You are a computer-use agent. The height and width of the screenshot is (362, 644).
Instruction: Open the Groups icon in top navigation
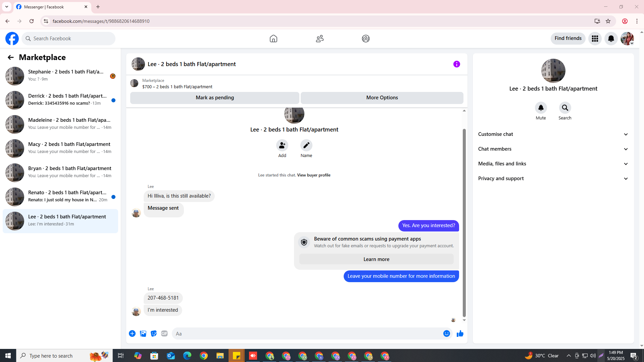366,39
